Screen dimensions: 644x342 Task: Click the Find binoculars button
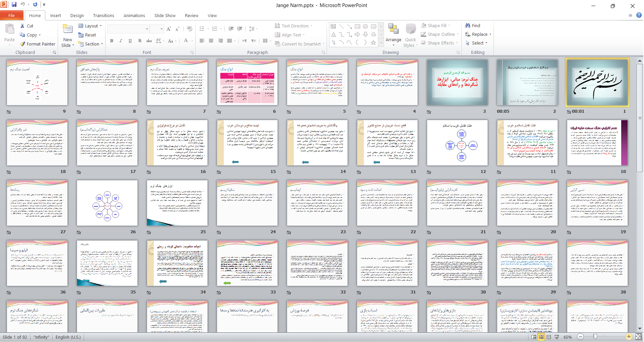[473, 25]
